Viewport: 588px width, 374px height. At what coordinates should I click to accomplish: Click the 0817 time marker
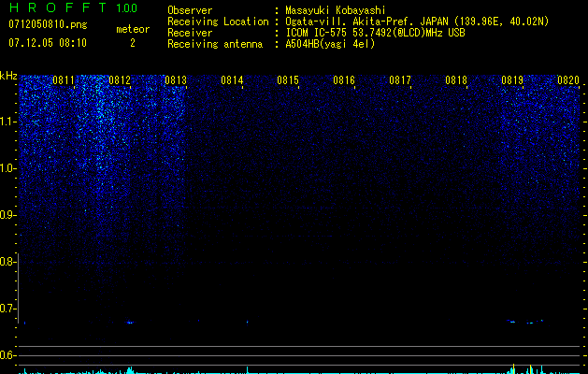(400, 80)
